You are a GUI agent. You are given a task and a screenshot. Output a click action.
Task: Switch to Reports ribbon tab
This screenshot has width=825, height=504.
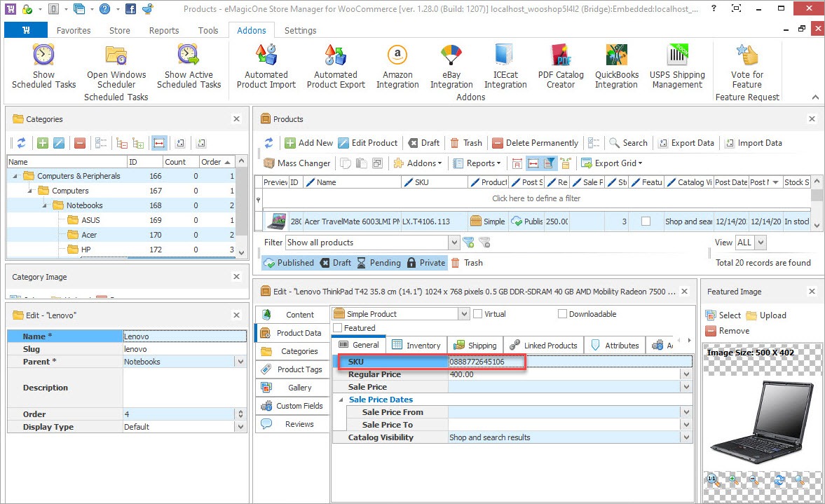[x=163, y=31]
